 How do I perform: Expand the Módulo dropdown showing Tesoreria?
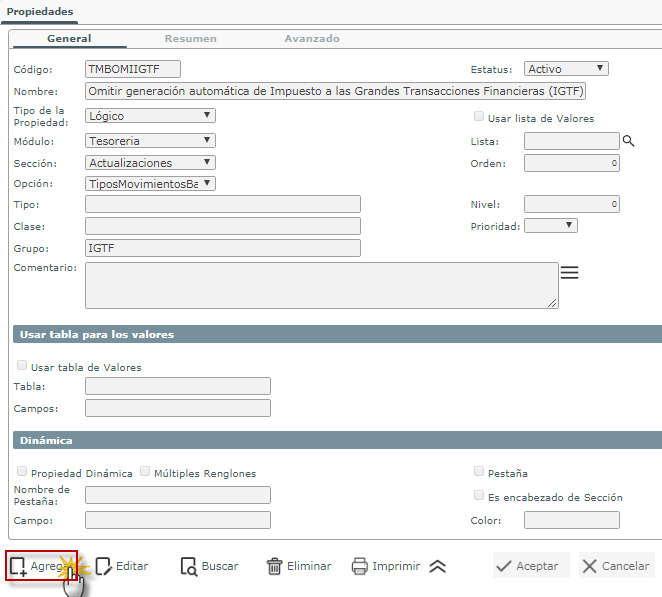click(x=150, y=141)
